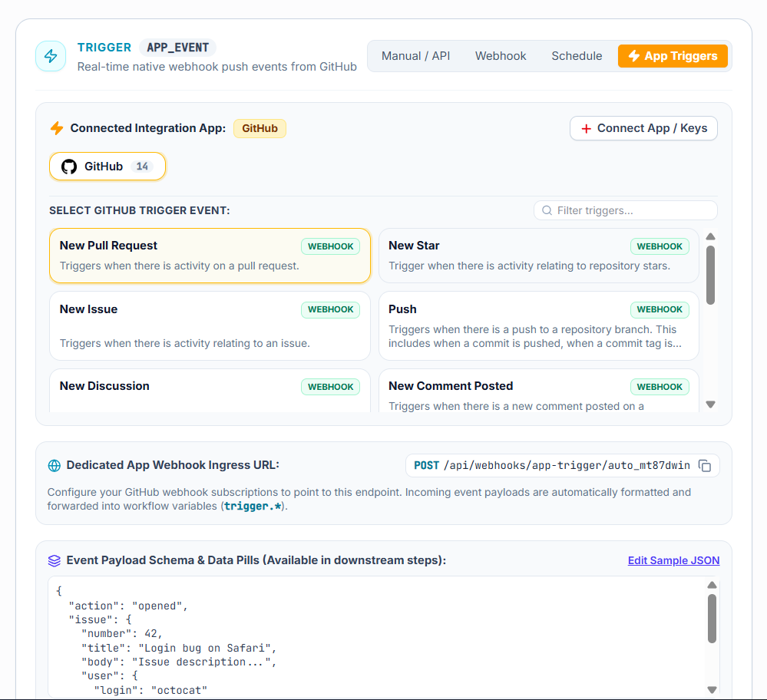Viewport: 767px width, 700px height.
Task: Select the New Issue trigger card
Action: (210, 325)
